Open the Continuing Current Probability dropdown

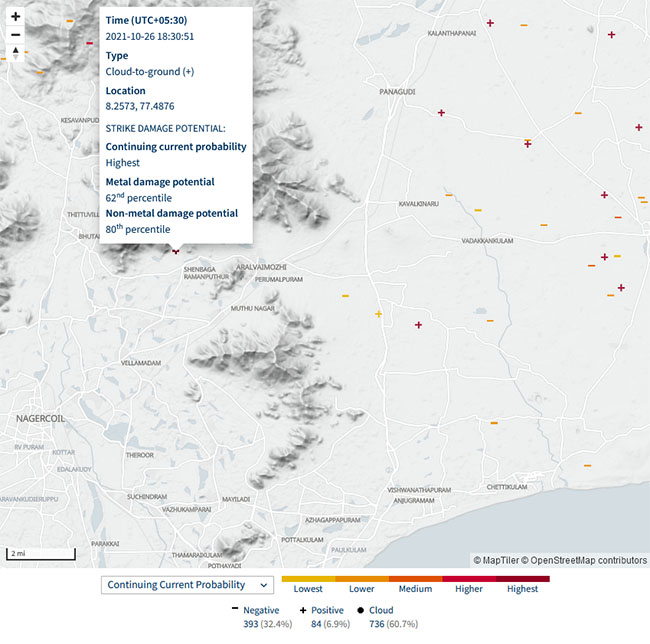(187, 585)
